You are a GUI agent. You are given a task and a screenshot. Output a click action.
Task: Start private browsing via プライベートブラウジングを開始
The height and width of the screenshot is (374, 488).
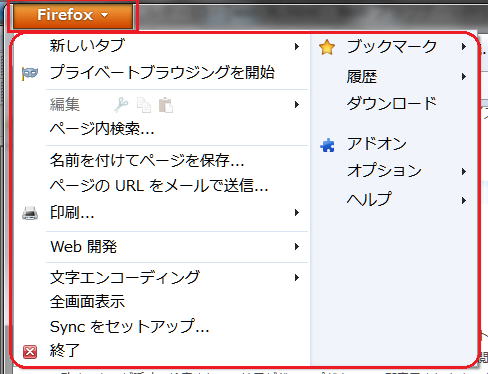click(x=162, y=72)
